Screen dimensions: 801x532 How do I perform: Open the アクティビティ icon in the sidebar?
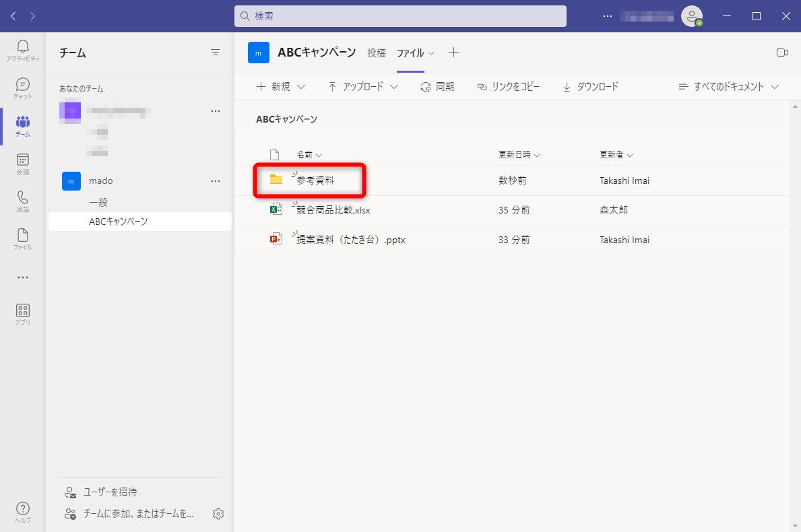(22, 47)
